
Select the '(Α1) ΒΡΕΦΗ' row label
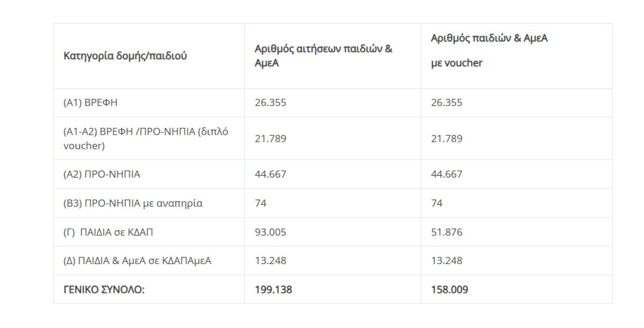90,103
